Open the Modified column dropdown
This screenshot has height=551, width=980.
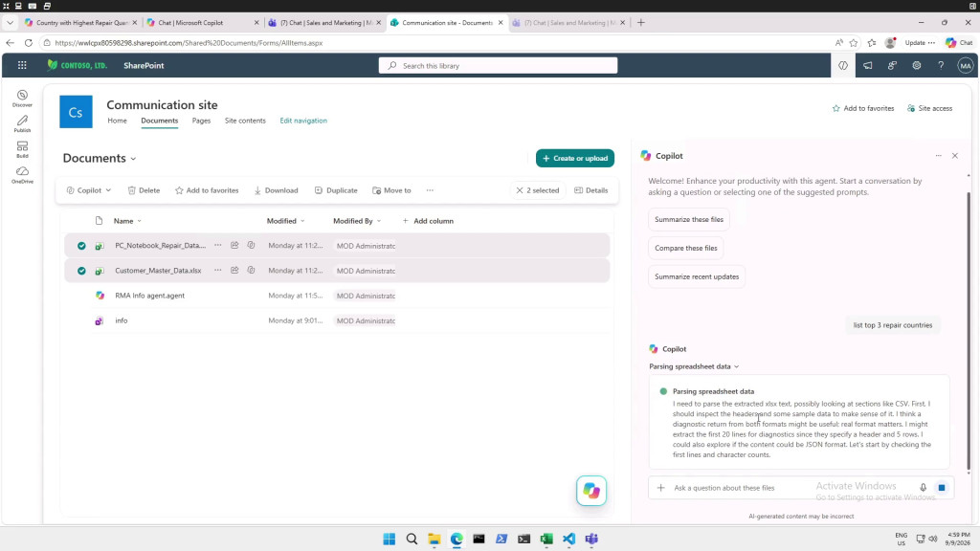285,221
